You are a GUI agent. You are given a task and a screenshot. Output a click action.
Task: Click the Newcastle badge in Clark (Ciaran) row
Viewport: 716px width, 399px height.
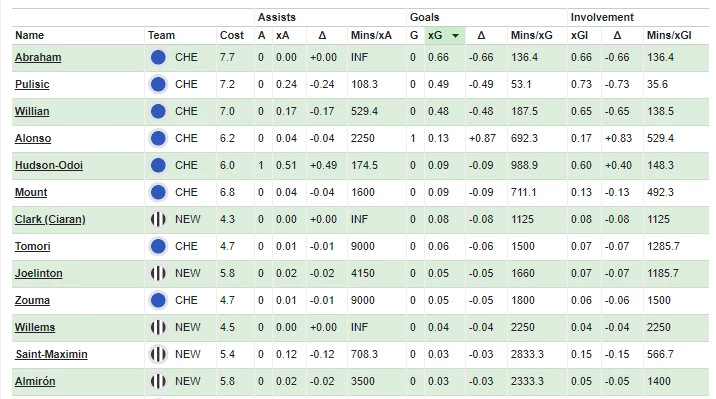(158, 220)
